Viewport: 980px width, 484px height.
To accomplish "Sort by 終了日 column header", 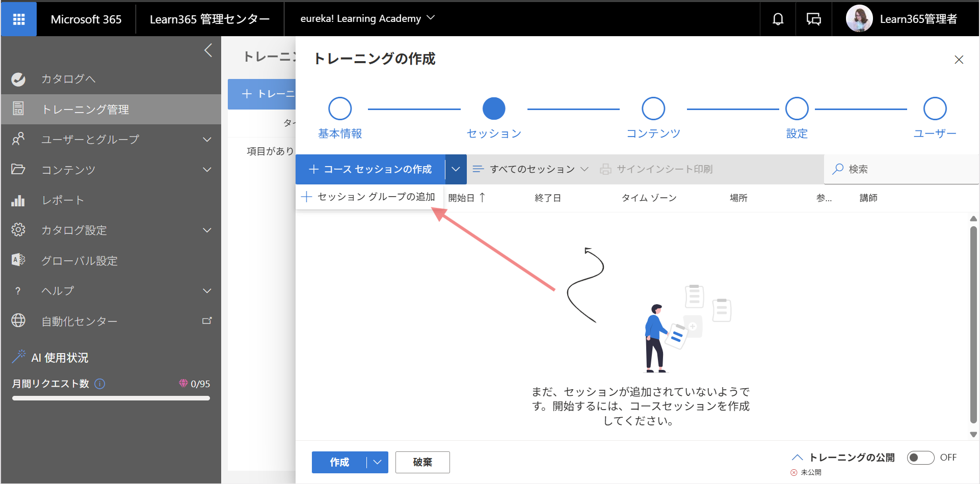I will pos(548,198).
